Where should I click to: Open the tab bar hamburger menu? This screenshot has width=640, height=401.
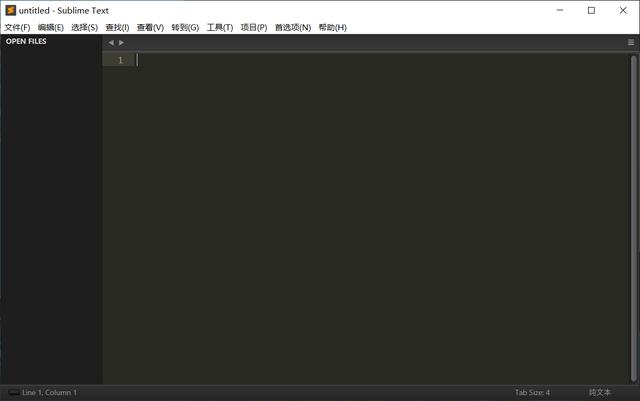coord(631,43)
